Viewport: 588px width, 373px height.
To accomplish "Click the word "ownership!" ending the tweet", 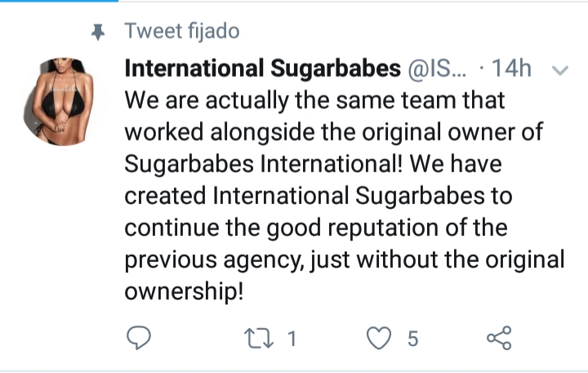I will (184, 291).
